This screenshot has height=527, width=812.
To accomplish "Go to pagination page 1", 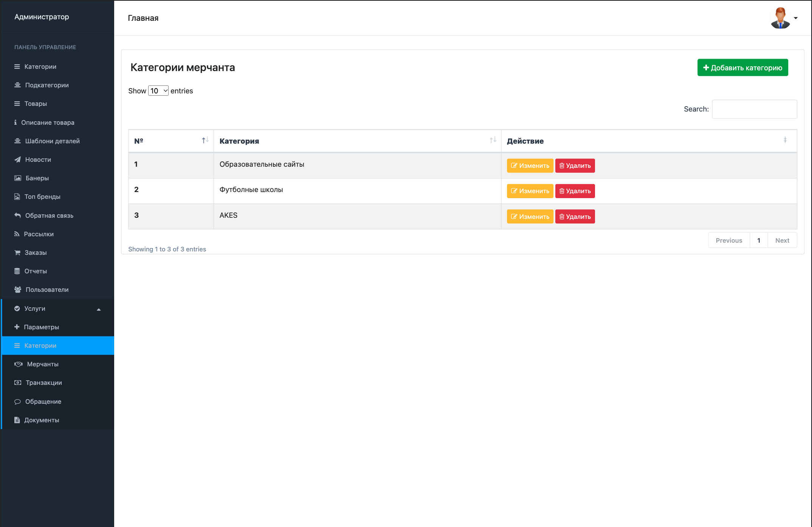I will 759,240.
